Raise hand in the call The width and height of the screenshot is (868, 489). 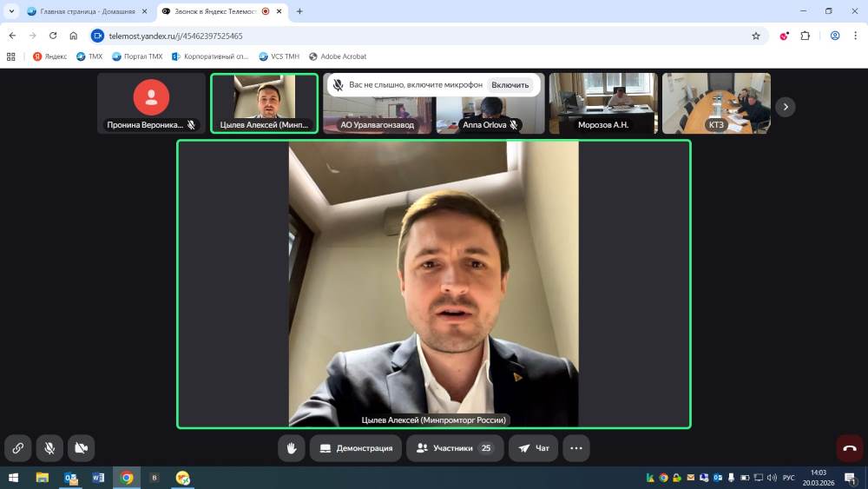(x=292, y=448)
